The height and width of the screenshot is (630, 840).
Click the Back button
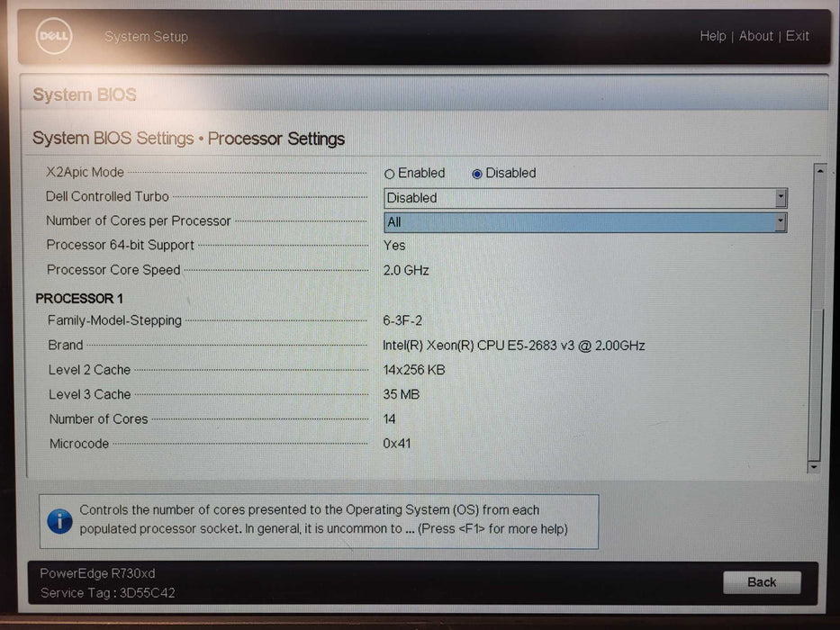[x=762, y=581]
